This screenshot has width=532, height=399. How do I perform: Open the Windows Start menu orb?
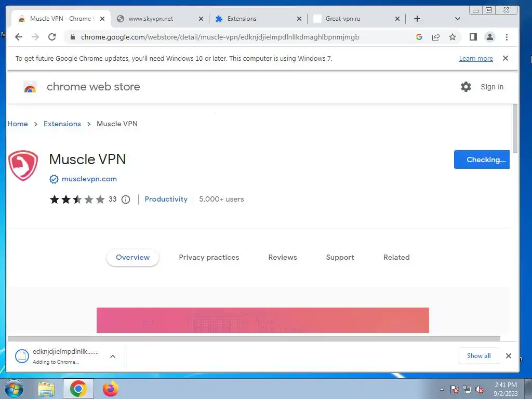(14, 389)
